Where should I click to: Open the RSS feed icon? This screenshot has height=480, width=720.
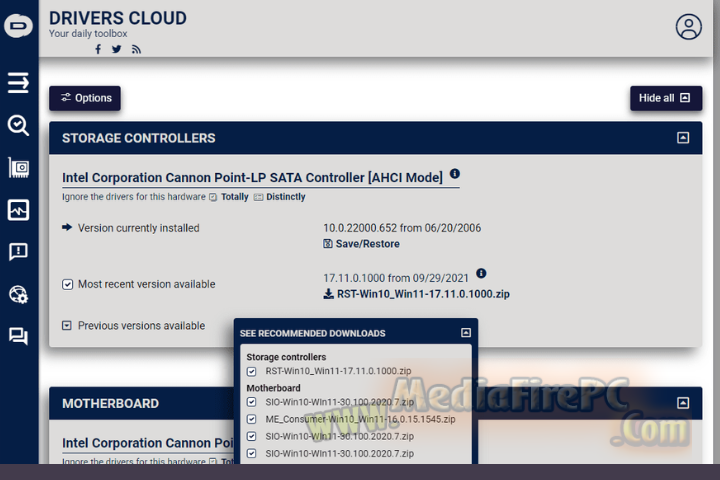pyautogui.click(x=136, y=49)
